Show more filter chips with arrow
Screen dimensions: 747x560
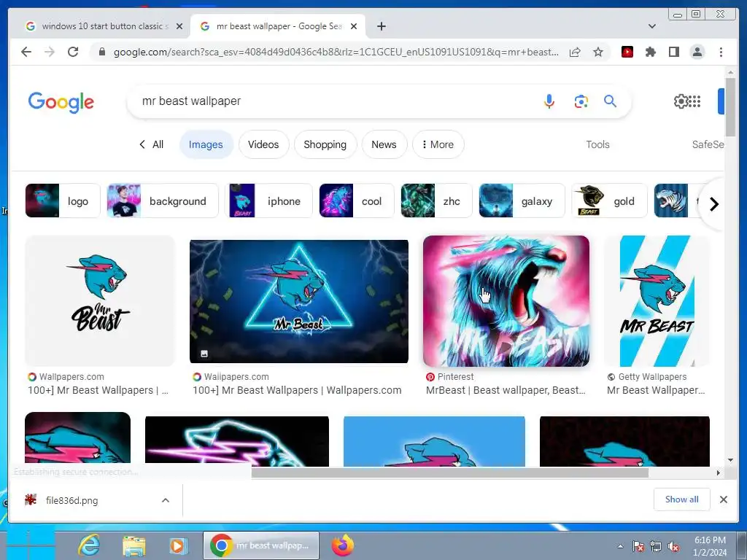pos(713,204)
